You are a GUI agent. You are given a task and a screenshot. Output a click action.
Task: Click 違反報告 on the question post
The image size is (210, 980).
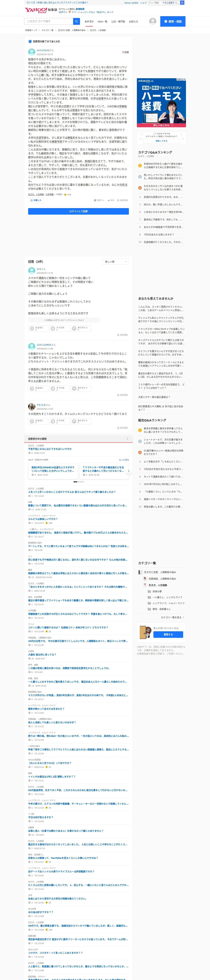pyautogui.click(x=123, y=200)
